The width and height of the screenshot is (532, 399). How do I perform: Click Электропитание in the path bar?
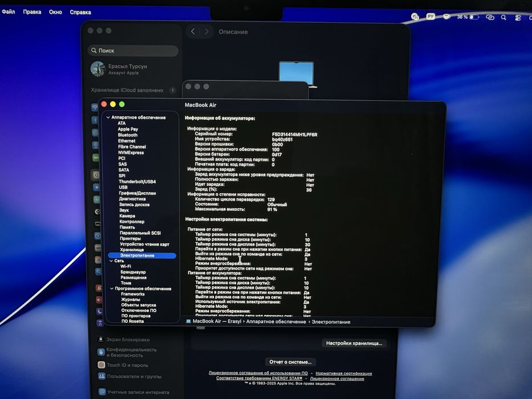pyautogui.click(x=331, y=322)
